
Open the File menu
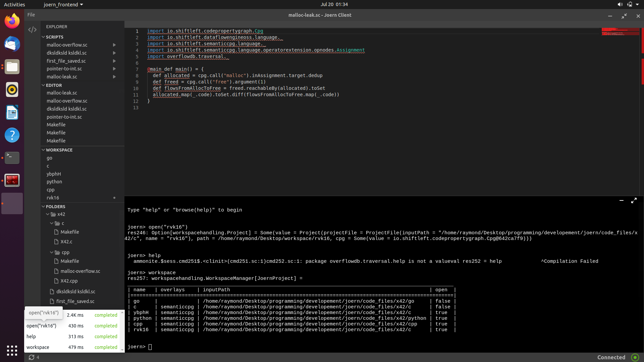tap(31, 15)
